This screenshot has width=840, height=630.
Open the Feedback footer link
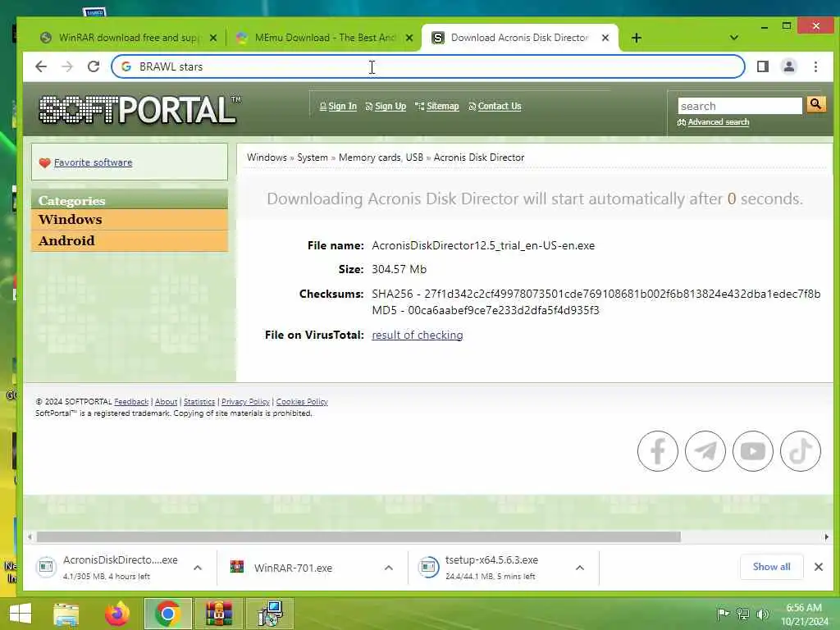tap(131, 402)
